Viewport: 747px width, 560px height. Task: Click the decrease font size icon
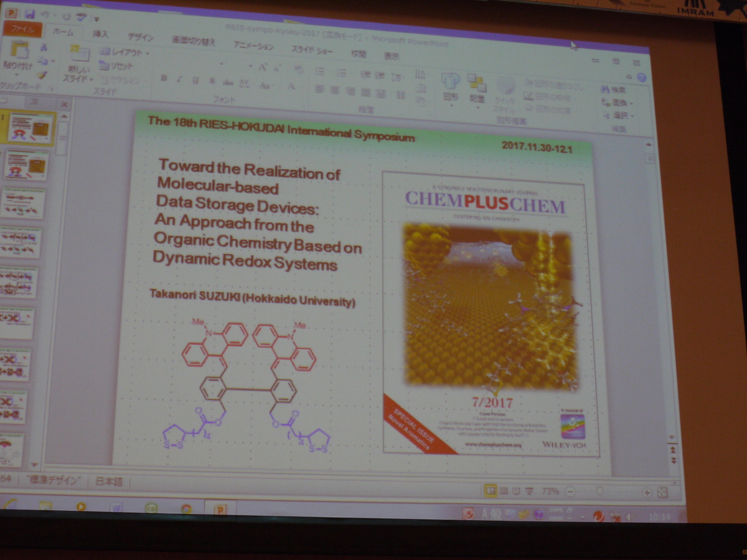(x=276, y=68)
